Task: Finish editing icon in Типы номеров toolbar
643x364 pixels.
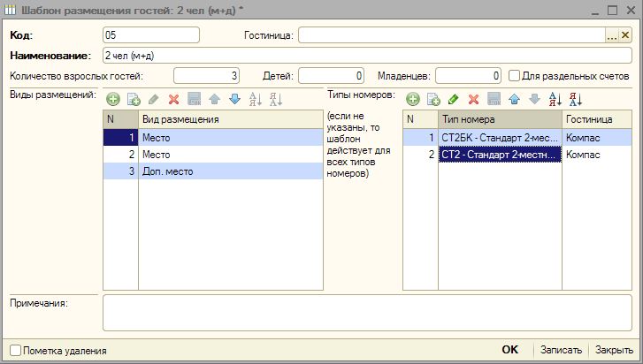Action: (494, 99)
